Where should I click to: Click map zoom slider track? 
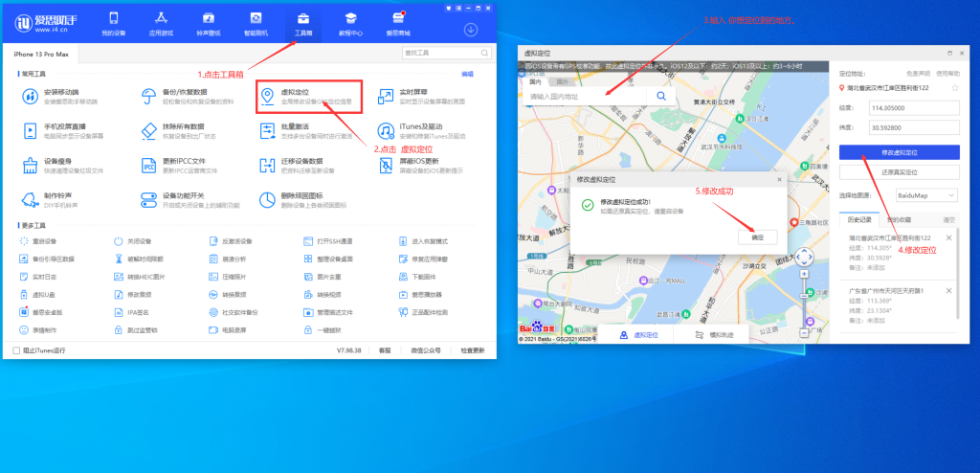(x=804, y=304)
